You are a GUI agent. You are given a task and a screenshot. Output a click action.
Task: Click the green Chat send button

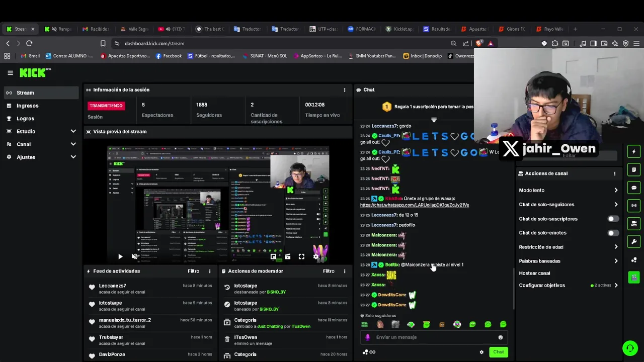point(498,352)
